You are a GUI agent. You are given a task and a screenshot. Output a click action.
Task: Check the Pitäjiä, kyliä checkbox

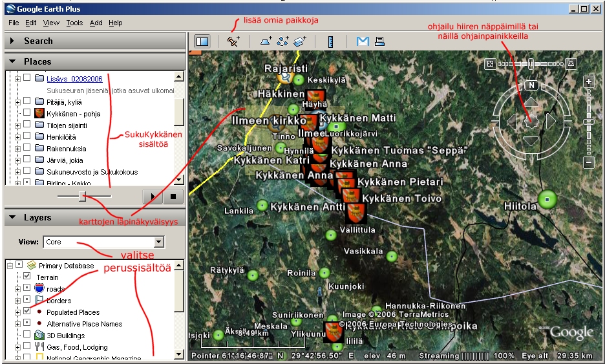pos(27,101)
